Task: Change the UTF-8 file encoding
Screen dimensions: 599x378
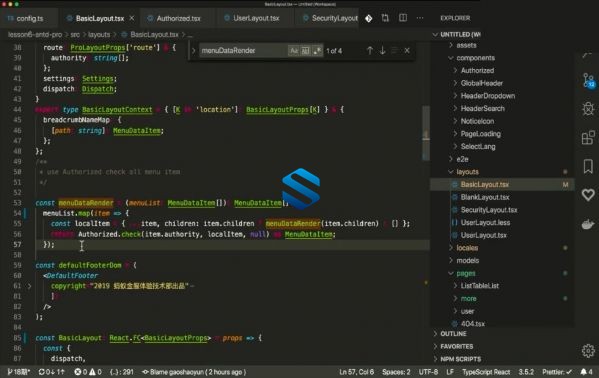Action: [428, 372]
